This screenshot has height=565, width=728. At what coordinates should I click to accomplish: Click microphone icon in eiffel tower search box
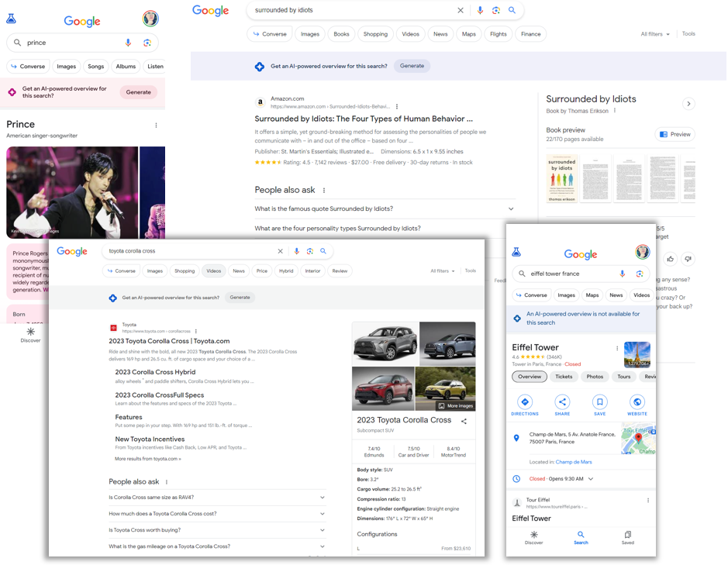622,274
